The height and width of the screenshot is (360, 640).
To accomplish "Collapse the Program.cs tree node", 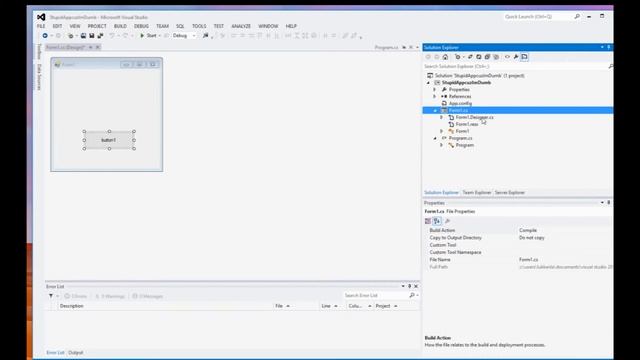I will tap(435, 138).
